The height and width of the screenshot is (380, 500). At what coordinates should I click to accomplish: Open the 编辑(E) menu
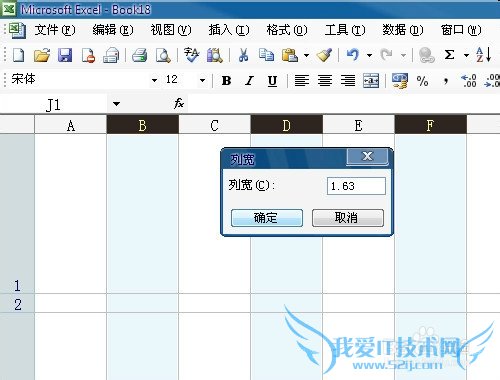click(113, 30)
